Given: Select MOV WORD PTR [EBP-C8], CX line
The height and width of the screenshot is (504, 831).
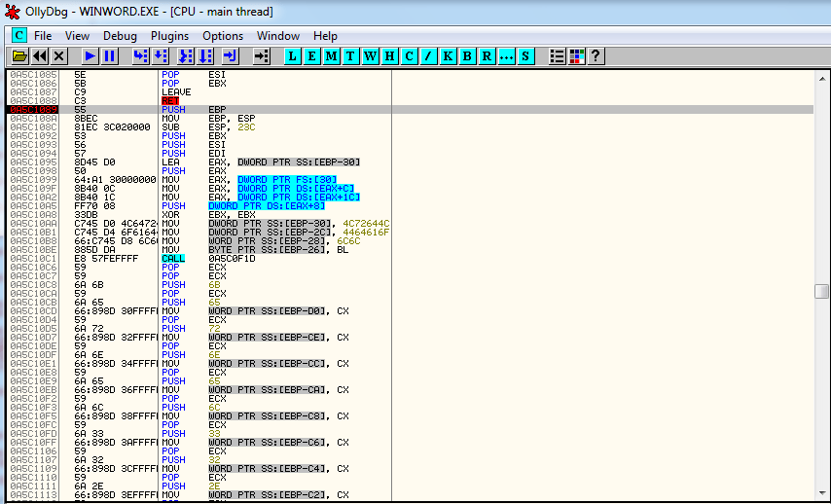Looking at the screenshot, I should click(412, 416).
